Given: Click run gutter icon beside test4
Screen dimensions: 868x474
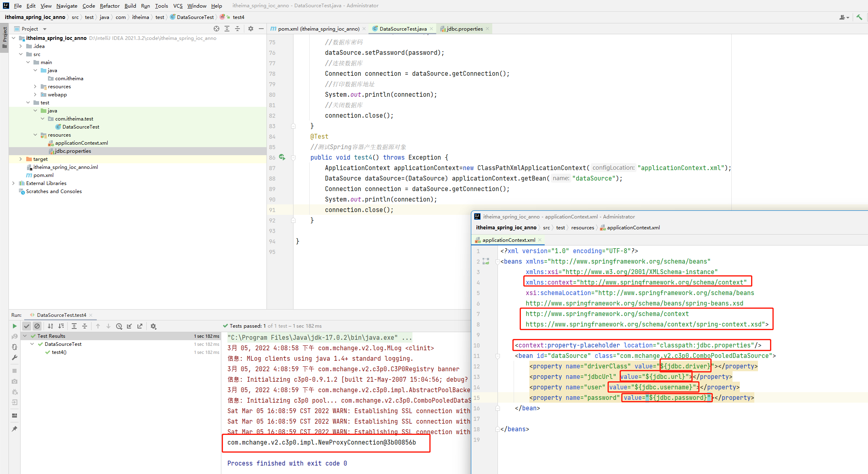Looking at the screenshot, I should 282,157.
